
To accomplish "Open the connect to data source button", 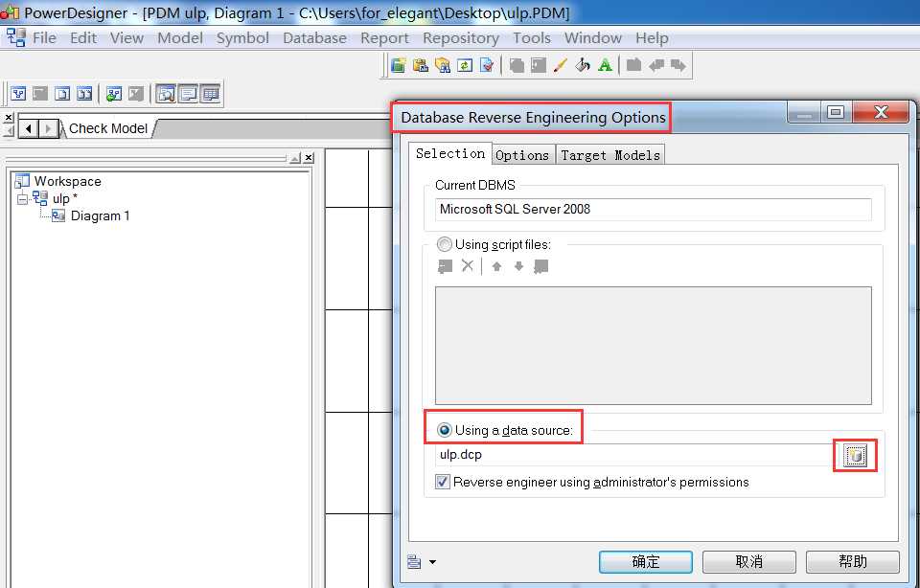I will coord(855,455).
